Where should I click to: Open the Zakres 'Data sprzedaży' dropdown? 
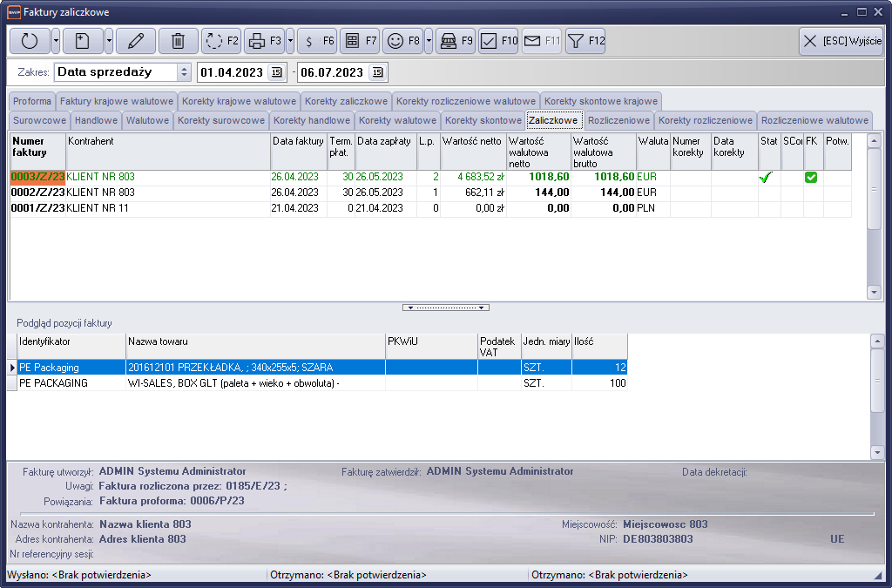point(184,72)
